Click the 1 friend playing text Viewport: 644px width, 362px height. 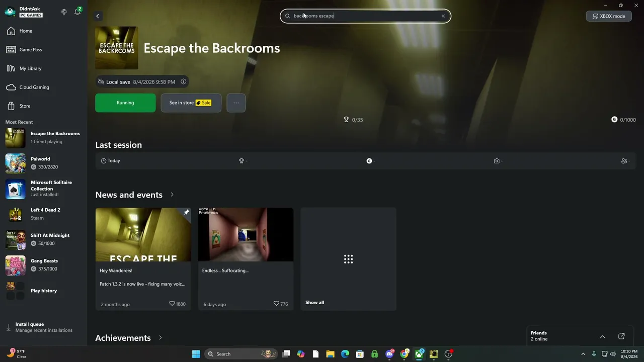[47, 142]
